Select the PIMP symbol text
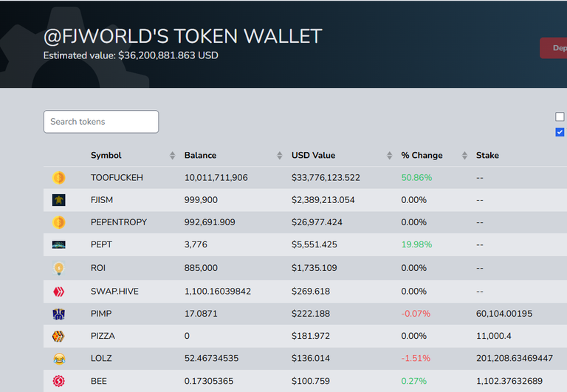Viewport: 567px width, 392px height. coord(101,314)
